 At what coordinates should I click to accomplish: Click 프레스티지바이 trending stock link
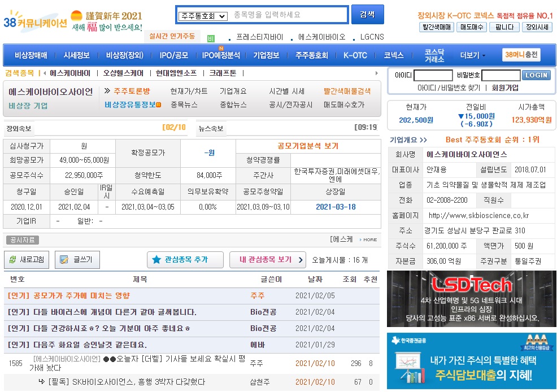click(260, 37)
